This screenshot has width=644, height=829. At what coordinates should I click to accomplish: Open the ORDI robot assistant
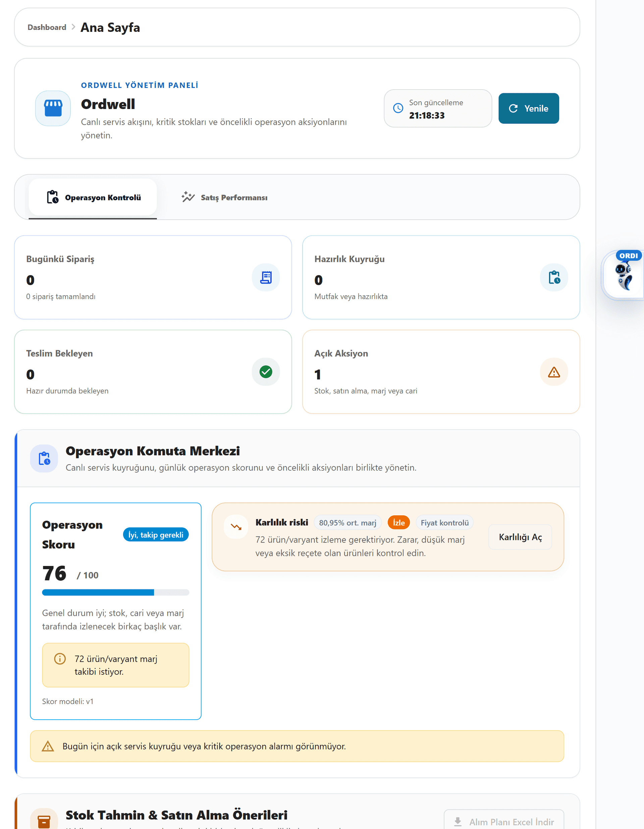[624, 276]
